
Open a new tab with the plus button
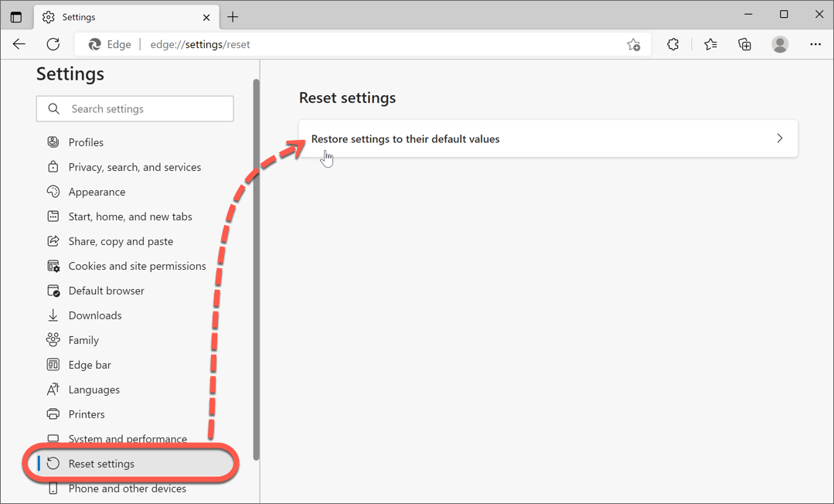pos(233,16)
